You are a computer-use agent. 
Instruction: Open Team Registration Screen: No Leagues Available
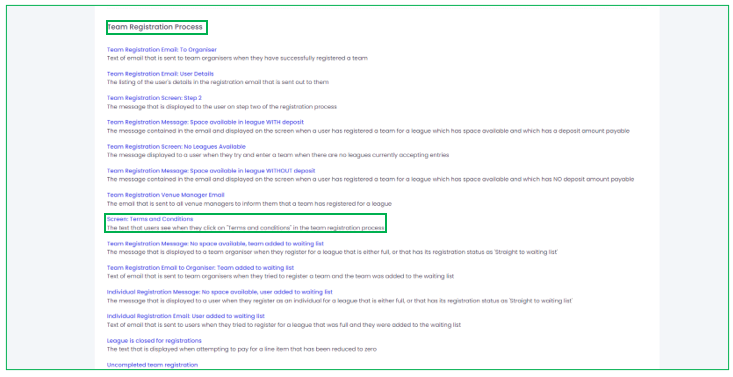[176, 147]
